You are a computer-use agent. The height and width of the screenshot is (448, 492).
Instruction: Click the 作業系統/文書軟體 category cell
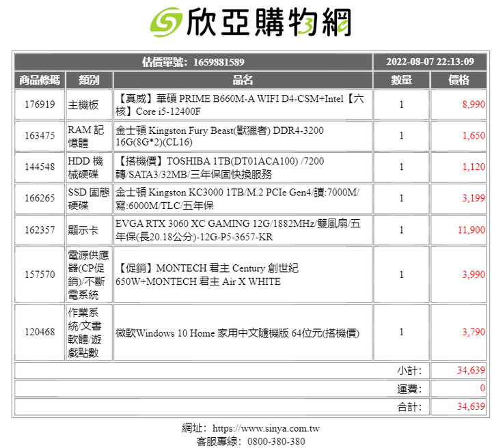coord(89,332)
